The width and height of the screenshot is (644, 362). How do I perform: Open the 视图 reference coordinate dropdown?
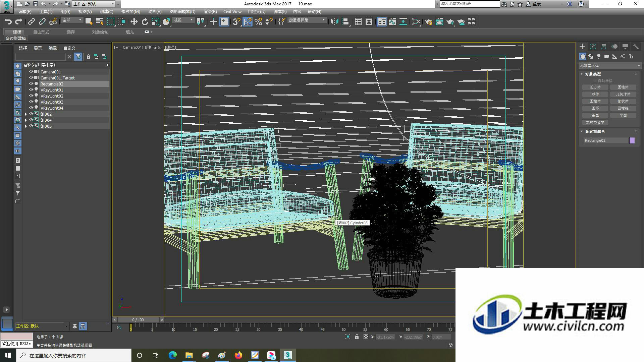(183, 20)
